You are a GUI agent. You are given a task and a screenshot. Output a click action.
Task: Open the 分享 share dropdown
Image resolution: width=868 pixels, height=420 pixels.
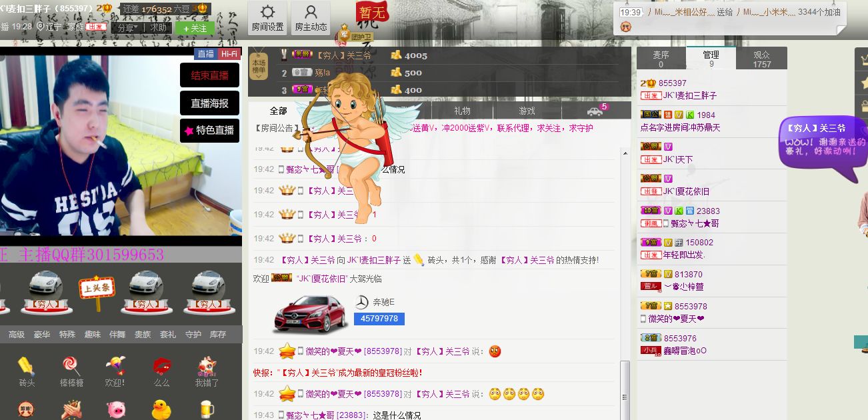[127, 28]
